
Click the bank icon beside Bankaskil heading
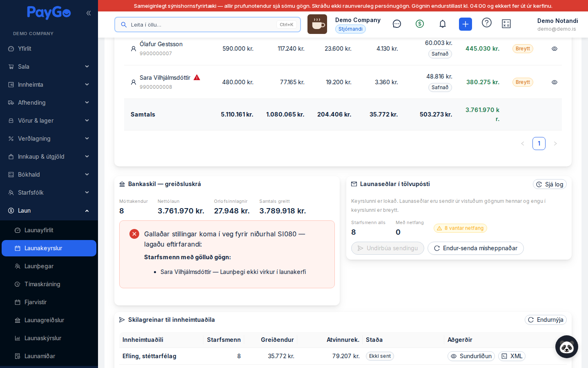[122, 184]
